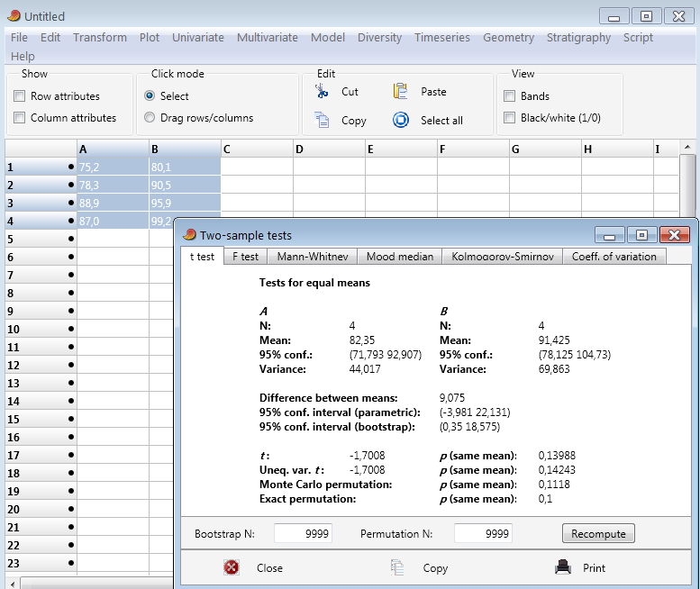This screenshot has height=589, width=700.
Task: Open the Univariate menu
Action: 198,38
